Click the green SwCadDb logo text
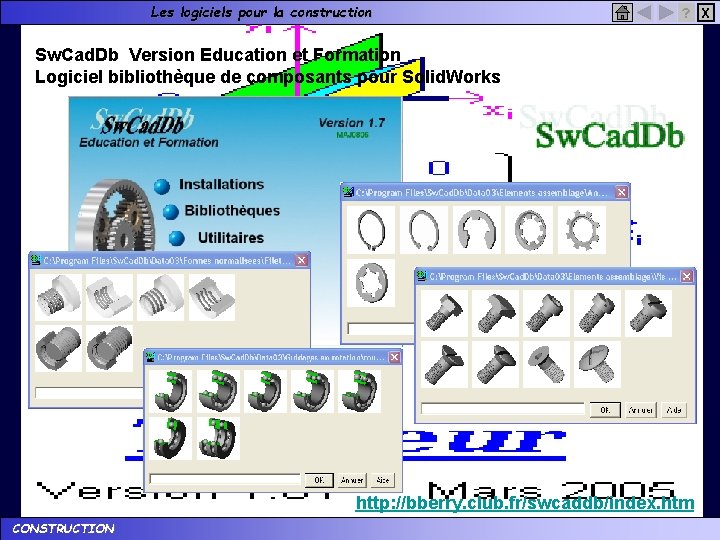Screen dimensions: 720x540 coord(610,136)
